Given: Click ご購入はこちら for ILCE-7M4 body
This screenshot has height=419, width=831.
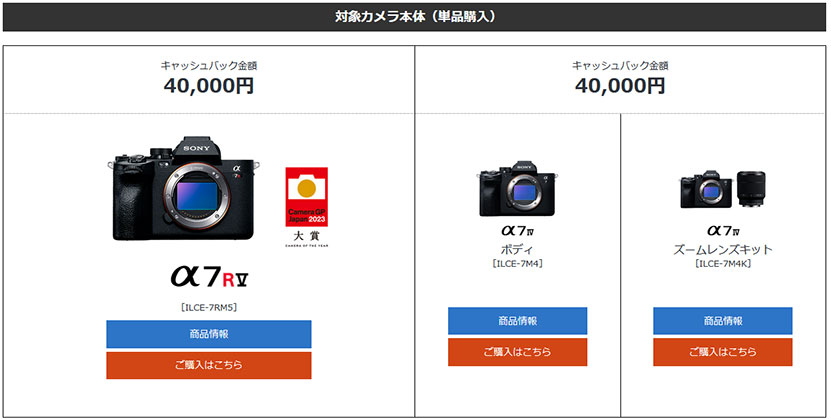Looking at the screenshot, I should click(x=517, y=352).
